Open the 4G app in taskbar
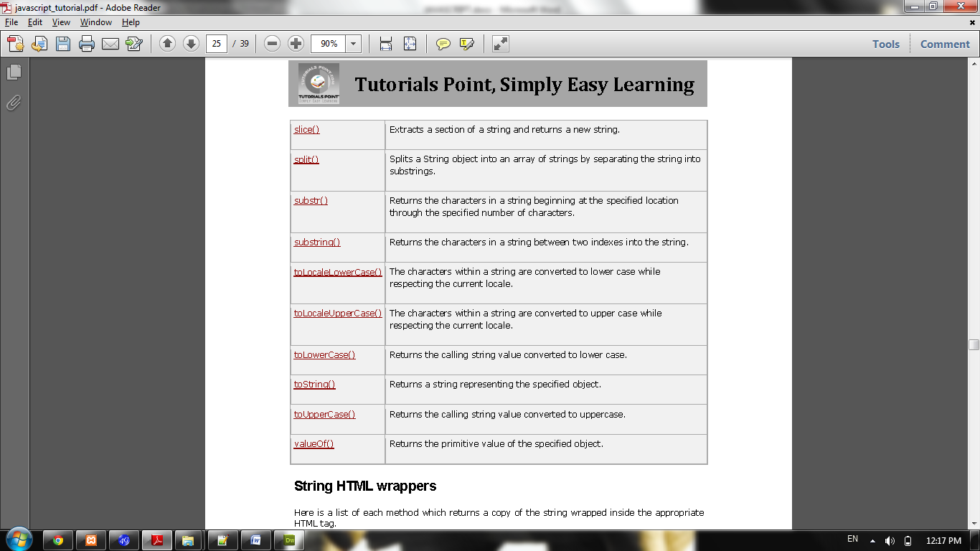 coord(124,540)
